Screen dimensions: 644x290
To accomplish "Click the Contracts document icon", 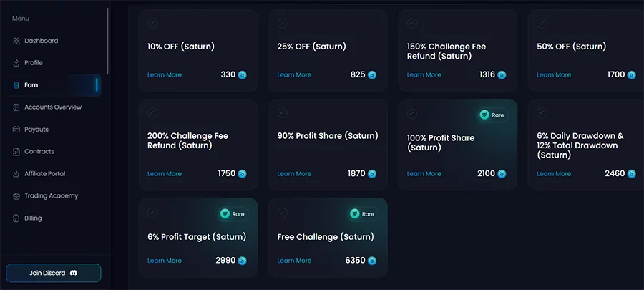I will tap(16, 152).
